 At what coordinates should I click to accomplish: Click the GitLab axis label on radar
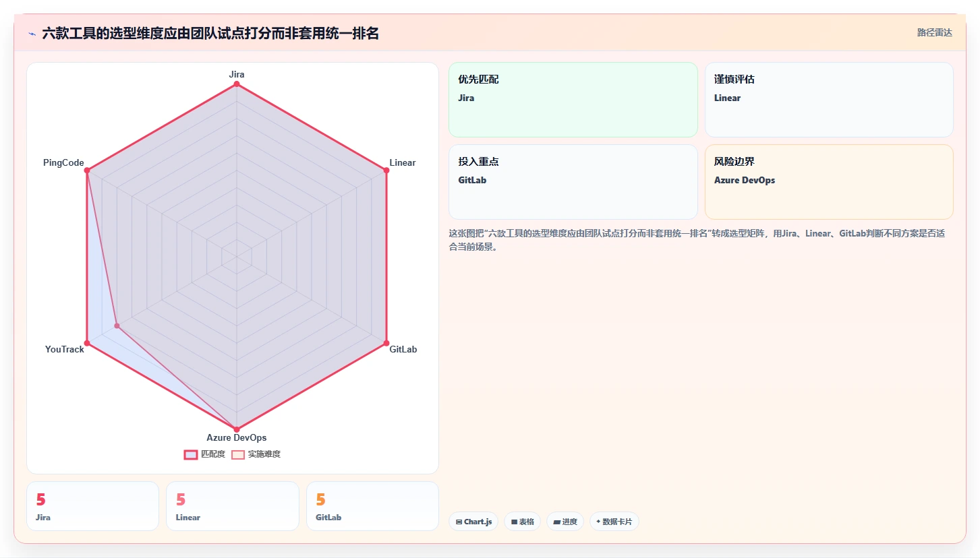coord(403,349)
